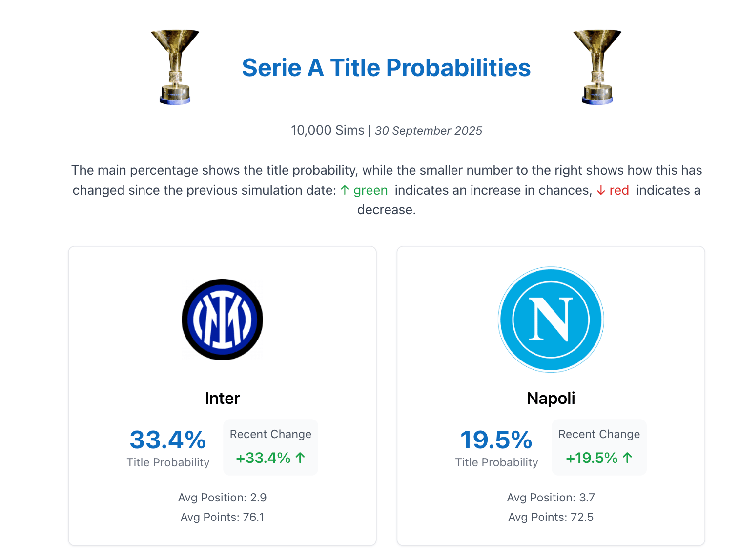The width and height of the screenshot is (739, 560).
Task: Click Napoli's Recent Change box
Action: pyautogui.click(x=599, y=446)
